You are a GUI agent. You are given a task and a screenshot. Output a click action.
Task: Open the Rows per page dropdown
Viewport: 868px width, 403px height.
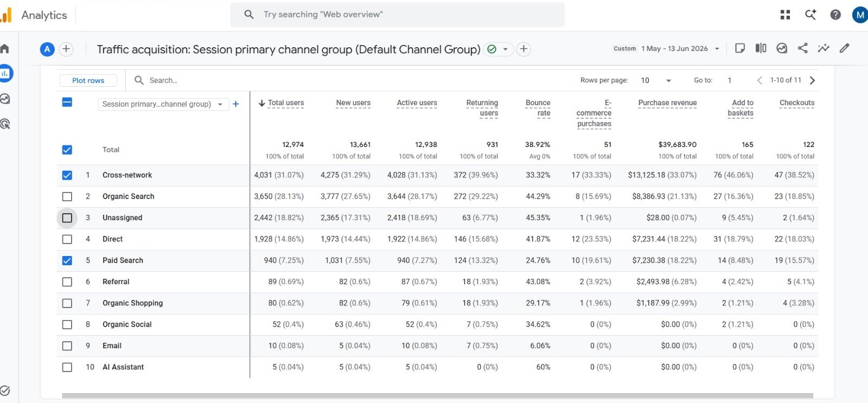[656, 80]
